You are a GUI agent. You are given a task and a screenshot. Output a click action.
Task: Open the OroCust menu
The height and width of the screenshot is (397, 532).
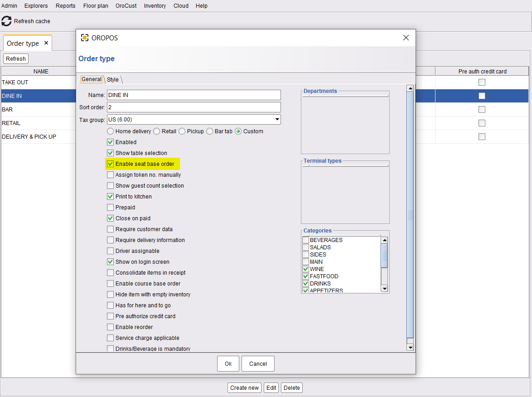pyautogui.click(x=126, y=6)
